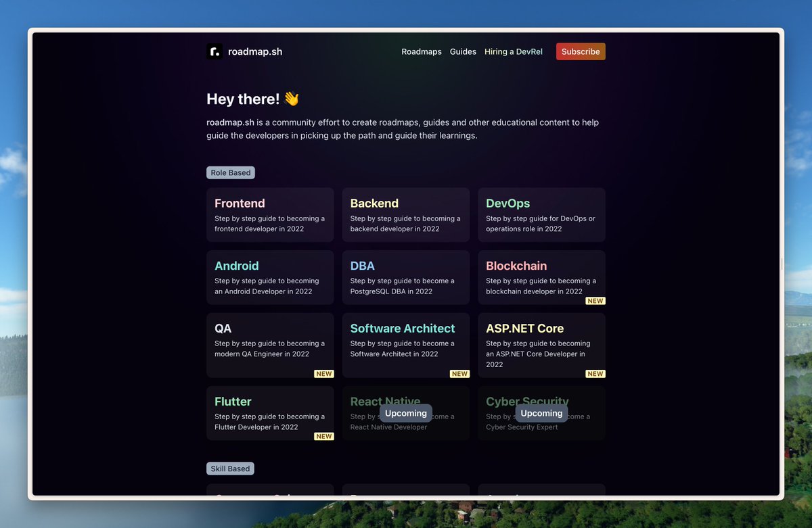This screenshot has width=812, height=528.
Task: Open the Software Architect roadmap card
Action: click(x=406, y=345)
